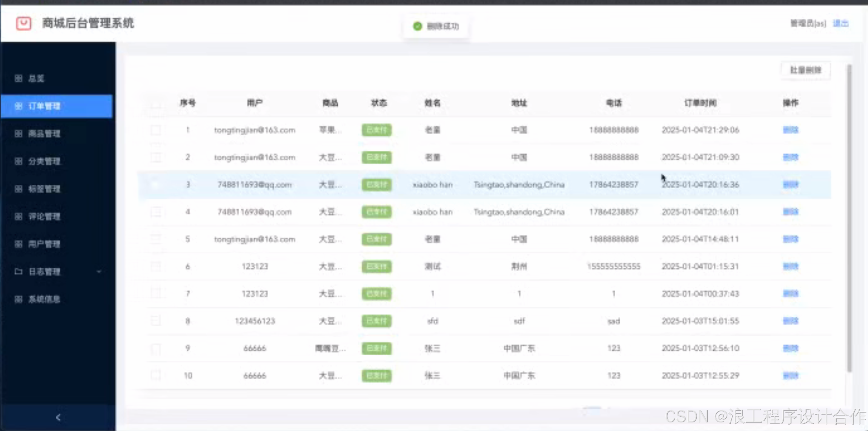Click the 退出 logout link
The width and height of the screenshot is (868, 431).
[x=840, y=23]
